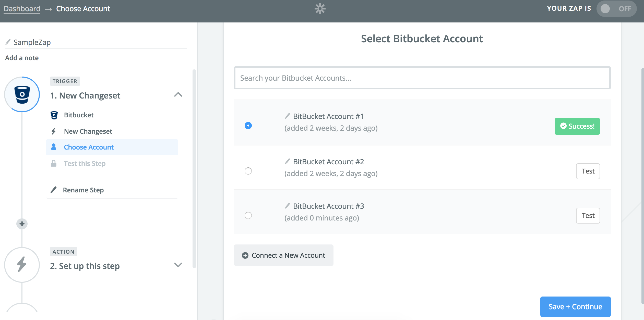Viewport: 644px width, 320px height.
Task: Click Add a note link
Action: 22,58
